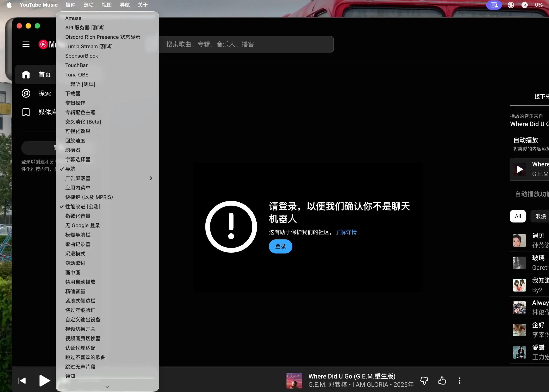Select the 企好 song thumbnail
549x392 pixels.
(519, 330)
